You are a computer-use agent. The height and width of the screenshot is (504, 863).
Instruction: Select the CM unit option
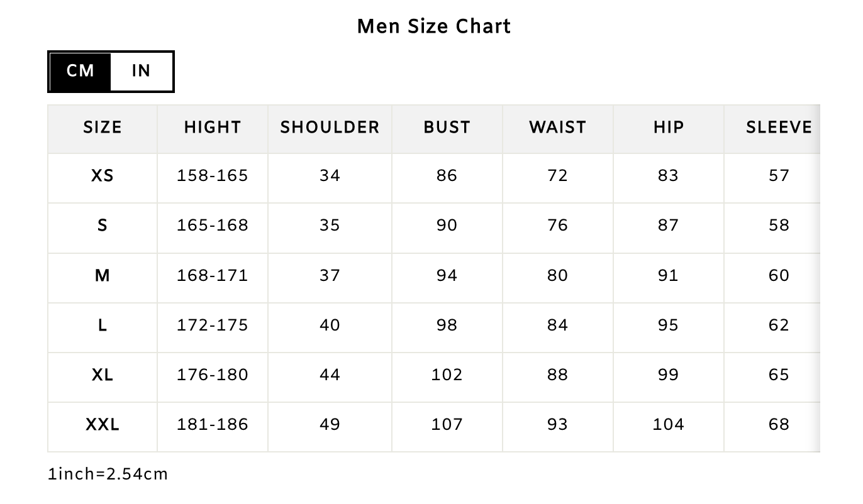coord(81,71)
